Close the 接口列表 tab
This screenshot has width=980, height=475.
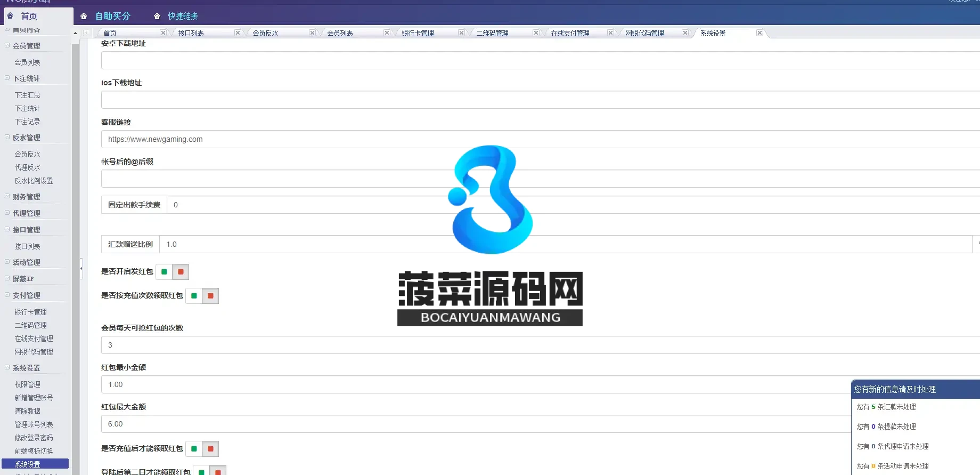pos(238,33)
